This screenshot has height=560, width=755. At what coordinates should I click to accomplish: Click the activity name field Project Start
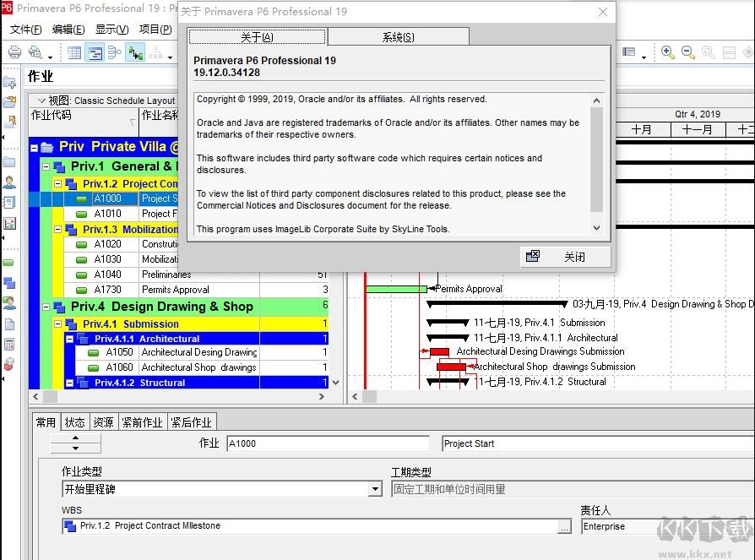click(x=598, y=443)
